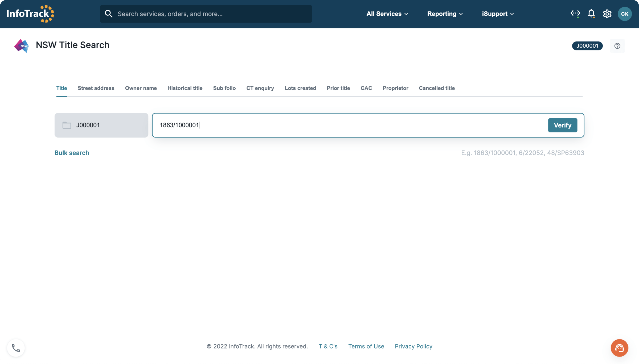
Task: Switch to the CT enquiry tab
Action: click(x=260, y=88)
